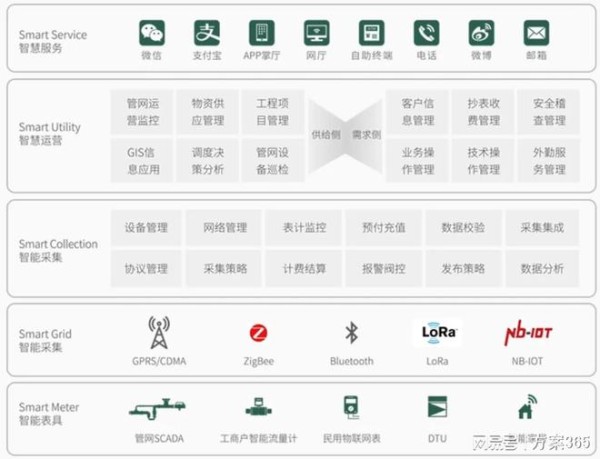This screenshot has width=600, height=459.
Task: Open the 管网设备巡检 tile
Action: pyautogui.click(x=273, y=161)
